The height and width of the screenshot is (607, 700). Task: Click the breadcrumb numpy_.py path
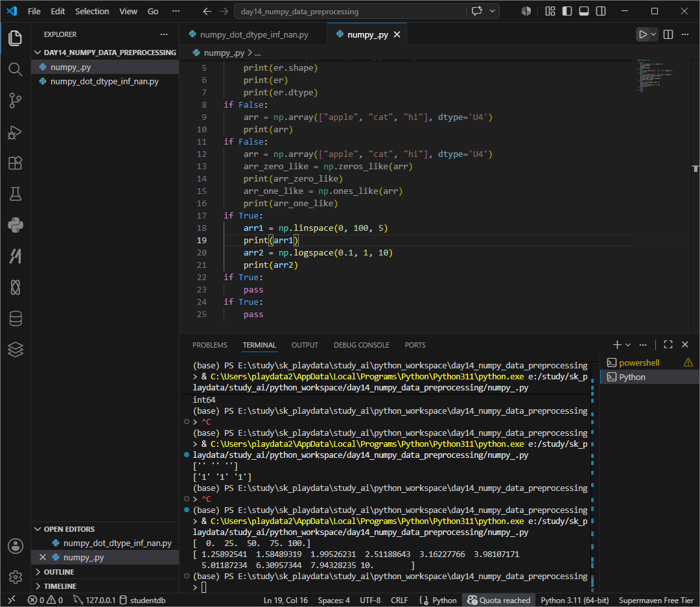(x=224, y=53)
